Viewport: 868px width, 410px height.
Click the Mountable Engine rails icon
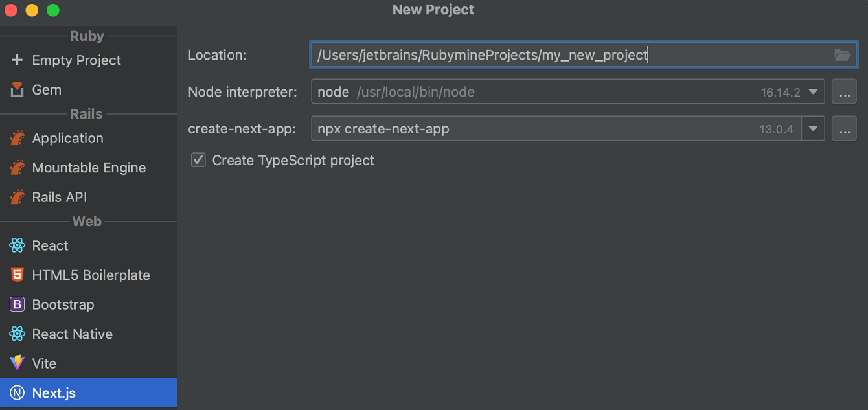(x=17, y=168)
